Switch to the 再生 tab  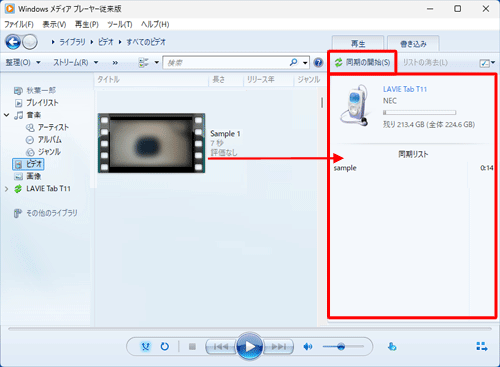coord(358,44)
